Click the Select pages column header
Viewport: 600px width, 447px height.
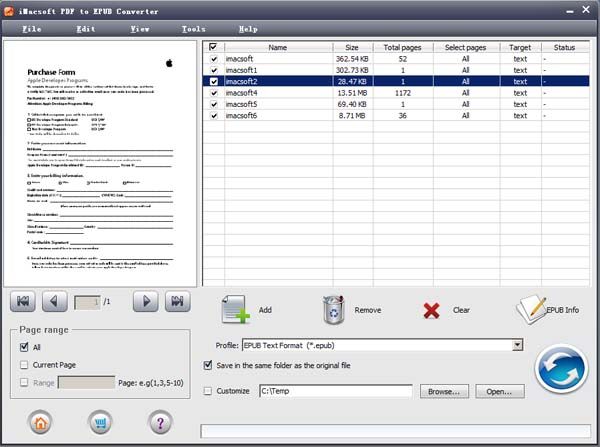point(466,47)
